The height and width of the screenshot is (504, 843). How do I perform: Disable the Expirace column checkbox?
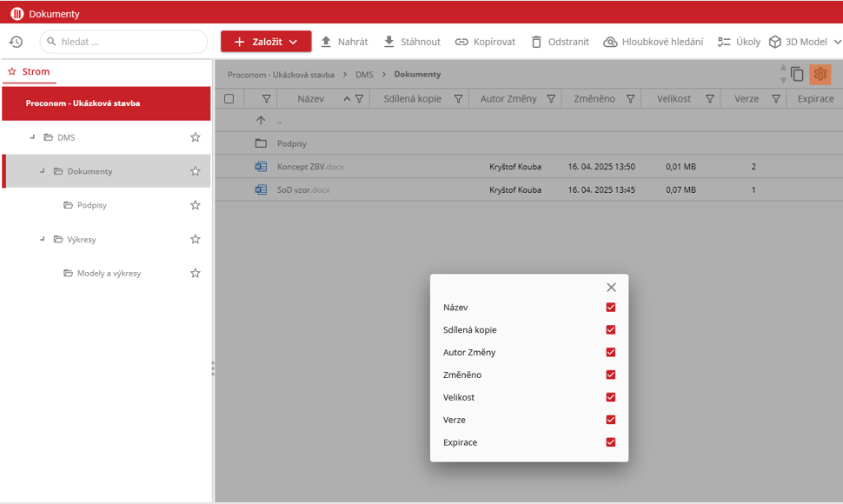pyautogui.click(x=611, y=442)
